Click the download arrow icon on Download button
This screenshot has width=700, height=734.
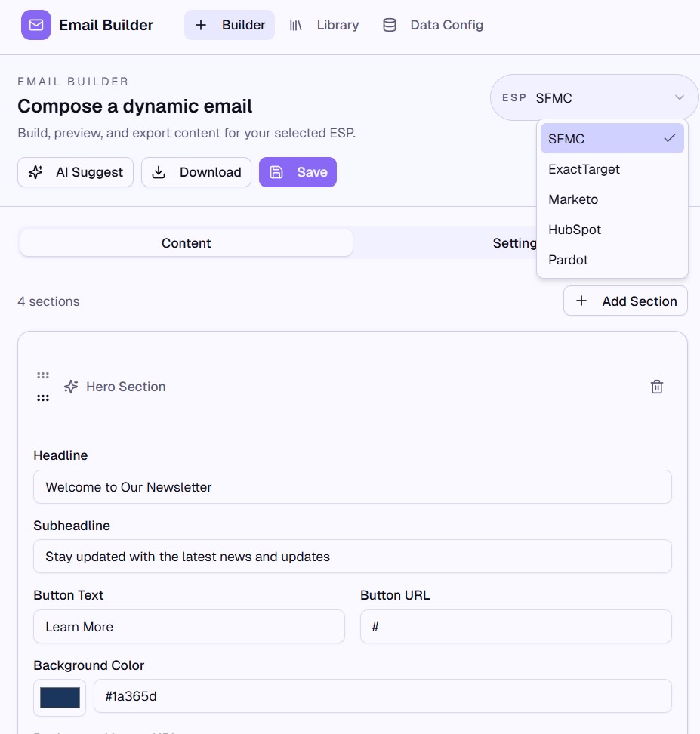159,172
